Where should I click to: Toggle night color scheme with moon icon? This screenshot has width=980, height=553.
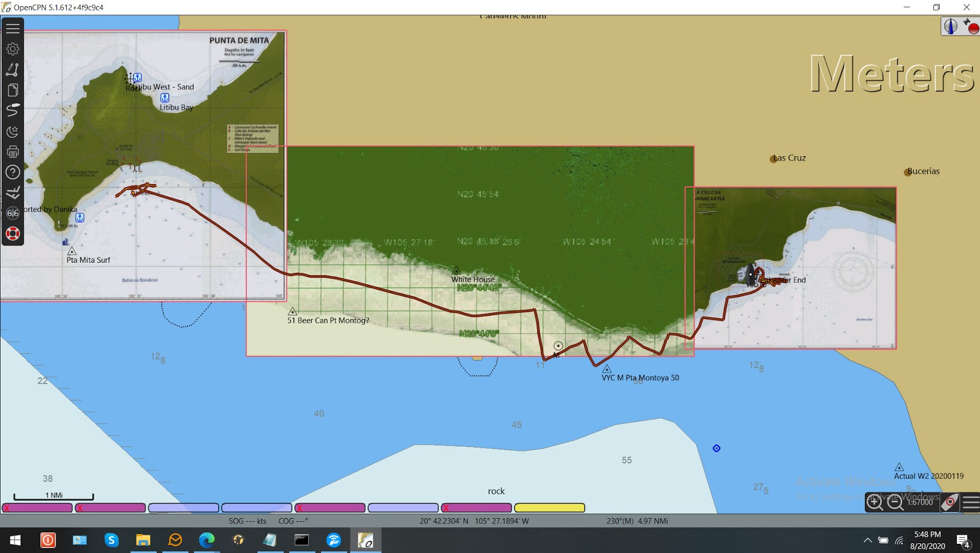(x=12, y=131)
